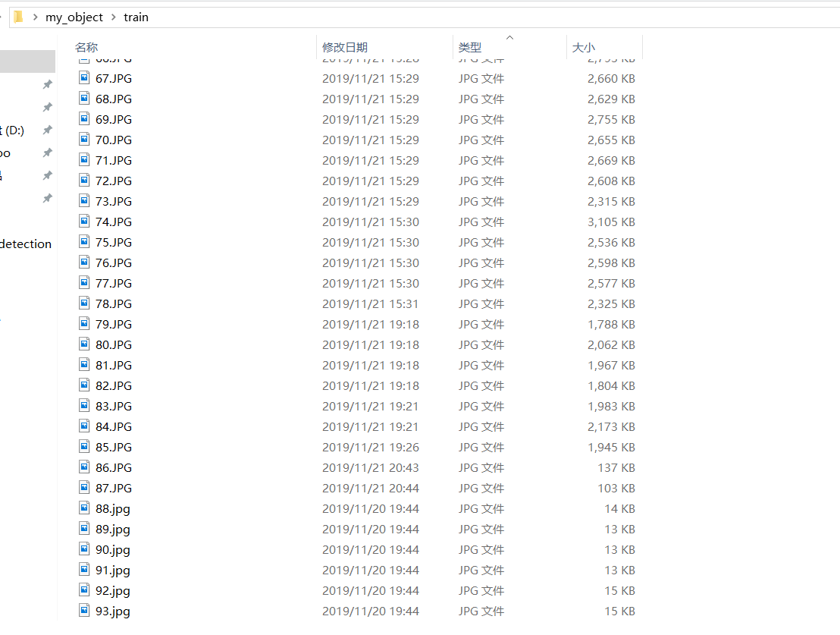This screenshot has width=840, height=635.
Task: Click the 103 KB size of 87.JPG
Action: 616,488
